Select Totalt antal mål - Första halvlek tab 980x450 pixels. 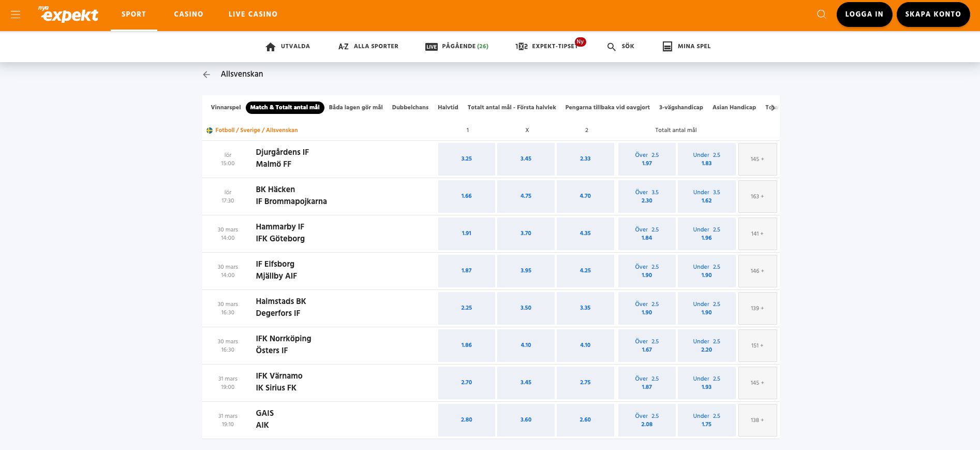coord(512,108)
